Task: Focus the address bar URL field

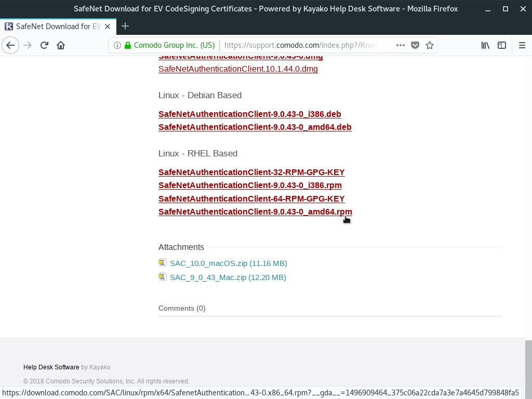Action: (301, 45)
